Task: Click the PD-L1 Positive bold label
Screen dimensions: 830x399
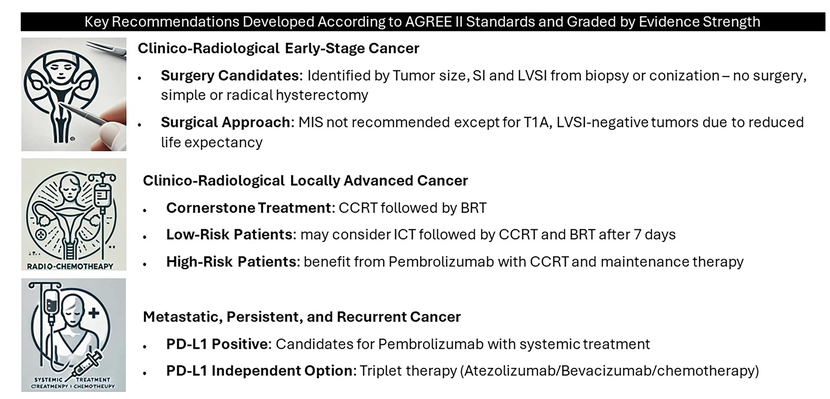Action: (219, 344)
